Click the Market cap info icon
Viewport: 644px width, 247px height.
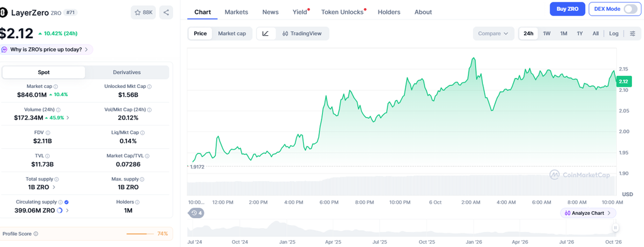(56, 87)
